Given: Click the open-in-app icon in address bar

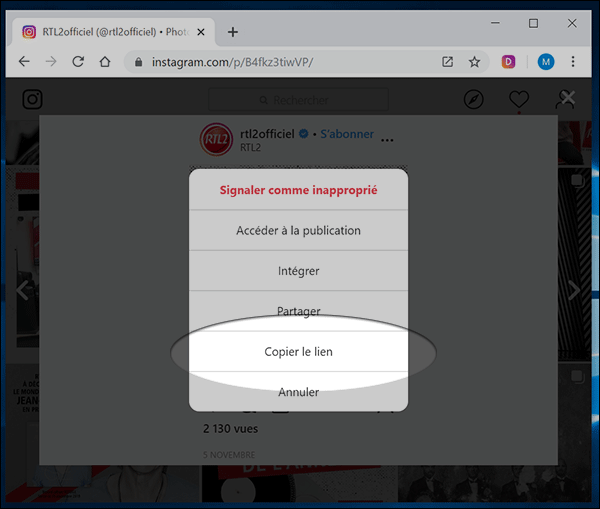Looking at the screenshot, I should [x=447, y=62].
